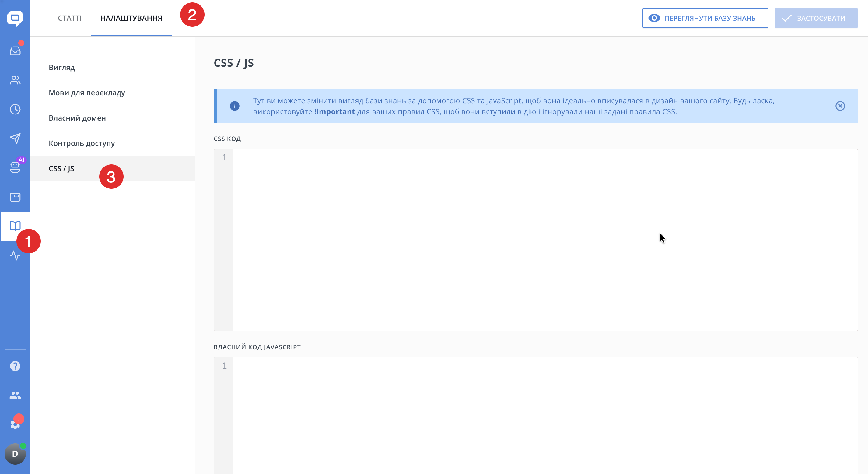
Task: Open the AI chatbot icon
Action: 15,167
